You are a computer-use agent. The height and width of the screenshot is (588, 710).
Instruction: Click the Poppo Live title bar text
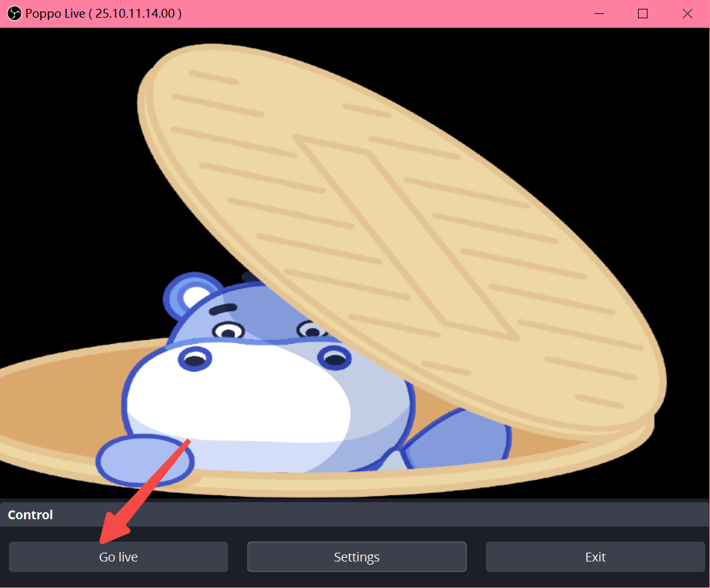(x=104, y=14)
